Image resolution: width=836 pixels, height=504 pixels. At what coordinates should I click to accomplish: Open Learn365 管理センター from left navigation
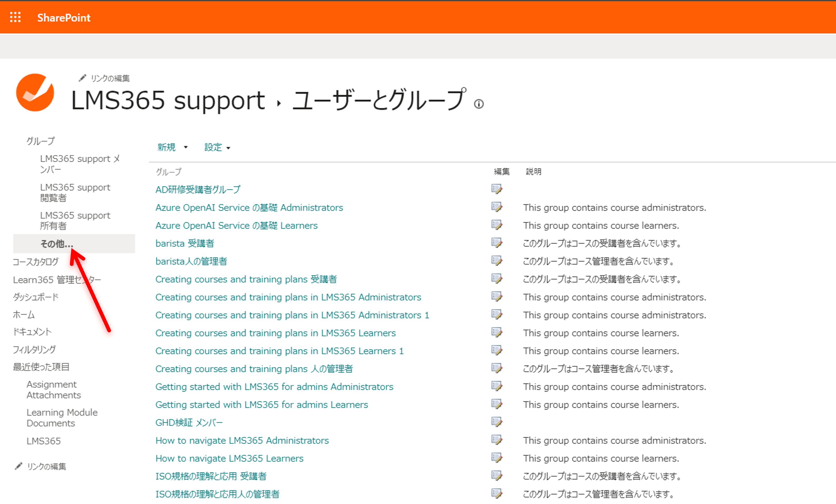coord(57,280)
